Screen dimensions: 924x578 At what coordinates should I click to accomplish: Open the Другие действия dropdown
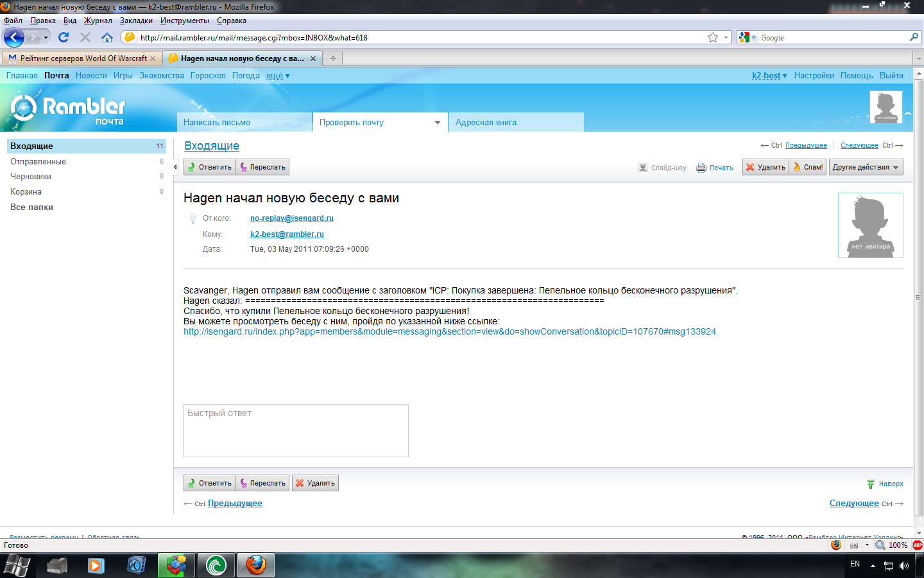[866, 168]
